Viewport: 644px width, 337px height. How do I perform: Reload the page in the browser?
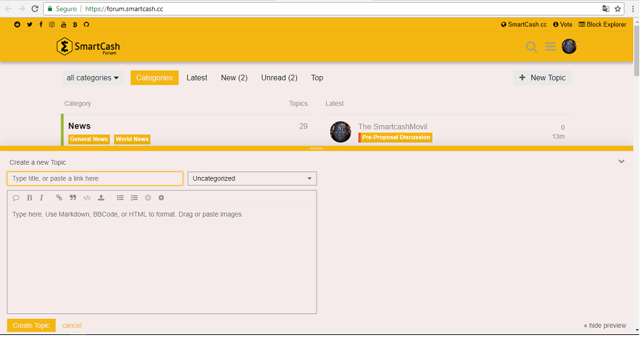(x=35, y=9)
